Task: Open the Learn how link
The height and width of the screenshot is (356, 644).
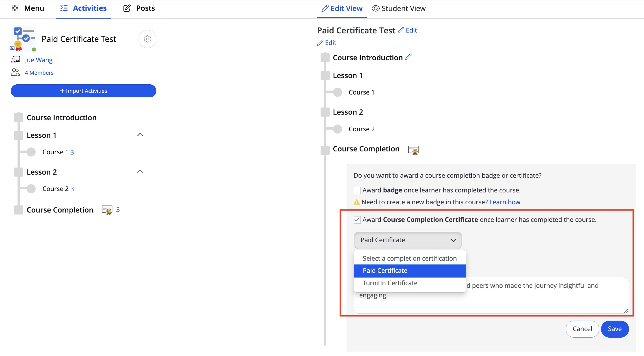Action: 505,202
